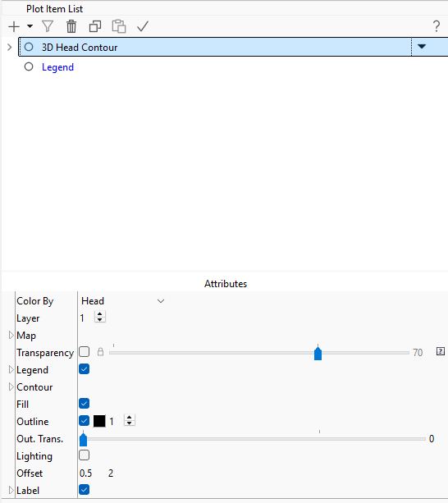Click the add plot item plus icon
448x503 pixels.
point(14,26)
